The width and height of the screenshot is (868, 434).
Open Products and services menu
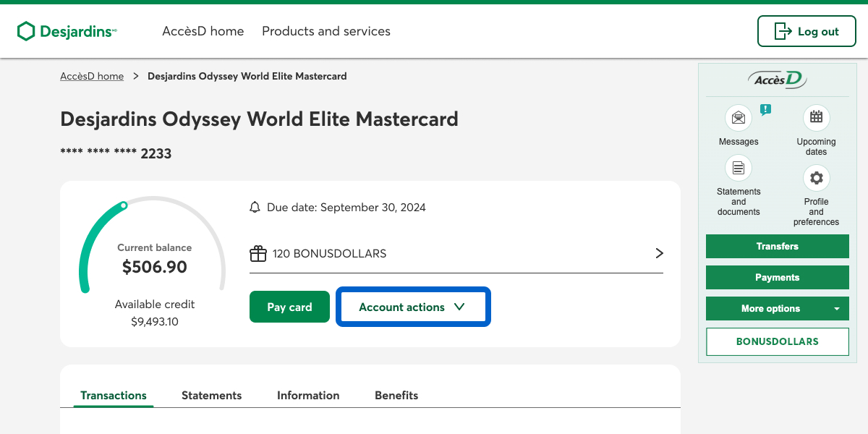click(x=326, y=31)
